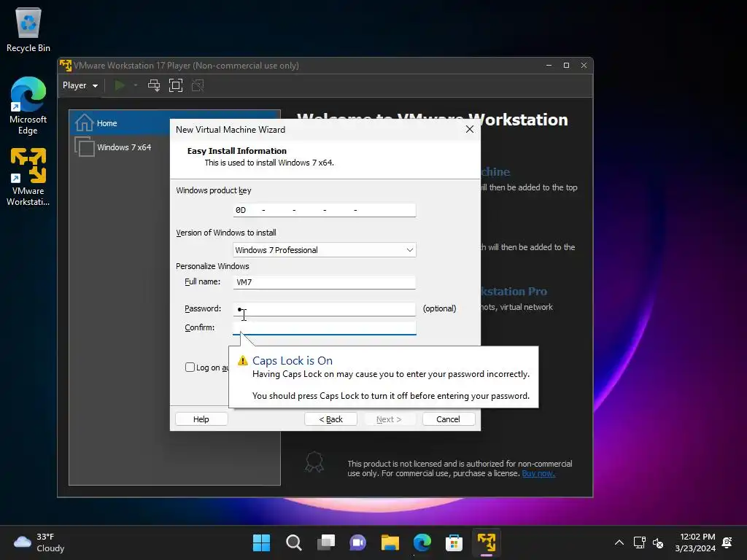This screenshot has width=747, height=560.
Task: Open File Explorer from taskbar
Action: click(390, 542)
